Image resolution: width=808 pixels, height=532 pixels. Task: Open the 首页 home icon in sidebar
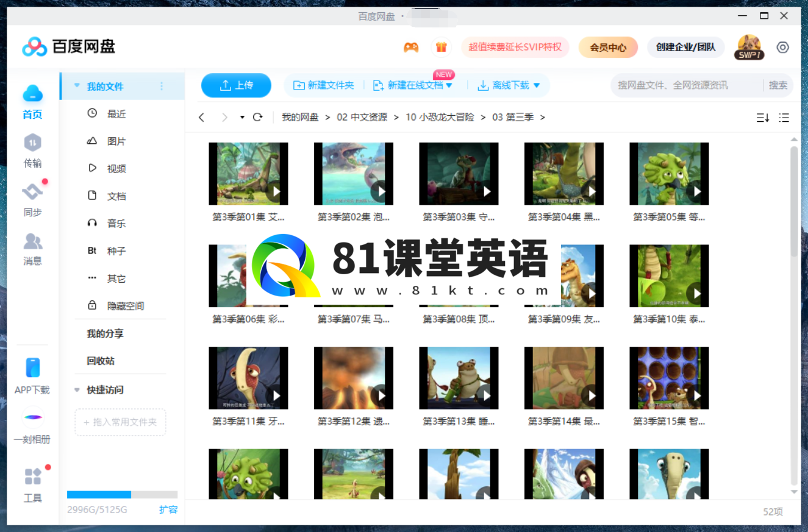coord(33,94)
